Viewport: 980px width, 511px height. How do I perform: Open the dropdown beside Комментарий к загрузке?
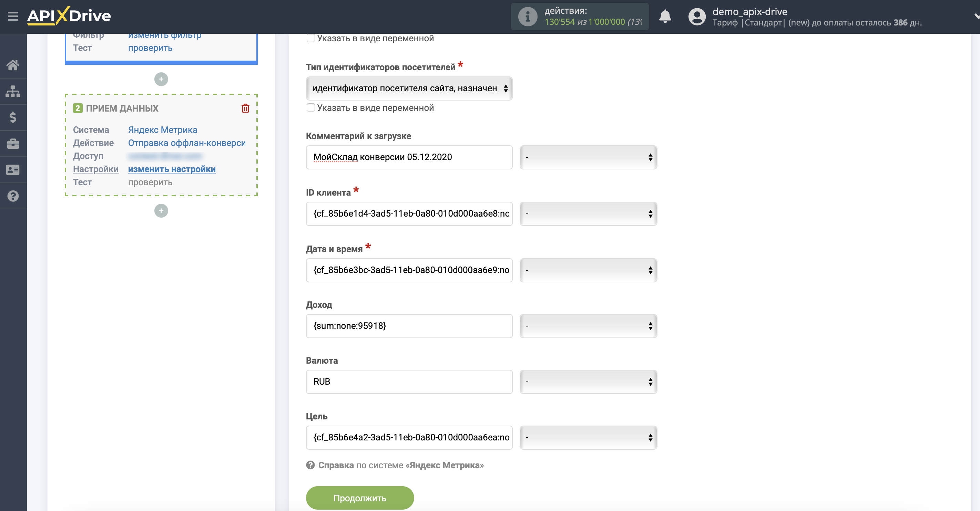pos(588,157)
